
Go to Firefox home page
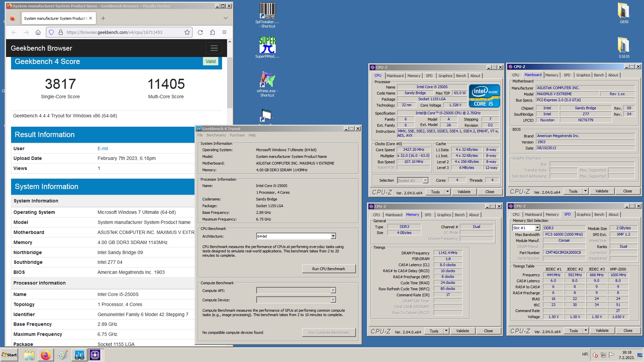(38, 32)
